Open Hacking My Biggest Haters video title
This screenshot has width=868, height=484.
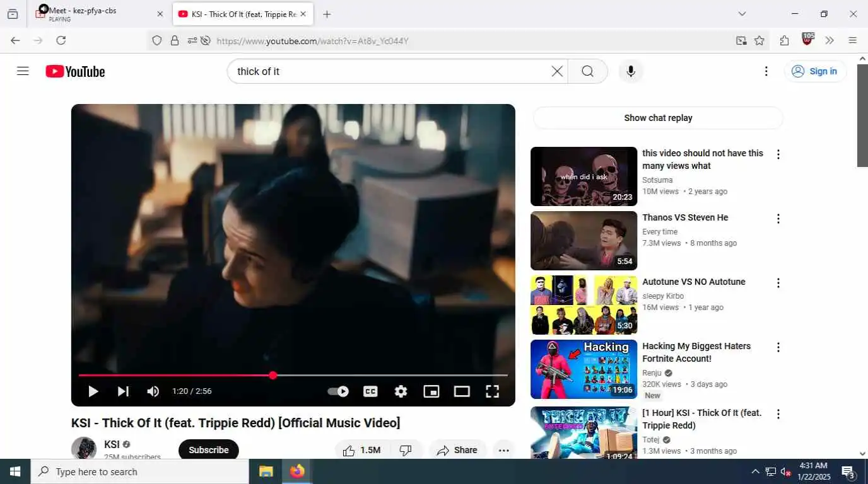click(x=696, y=352)
